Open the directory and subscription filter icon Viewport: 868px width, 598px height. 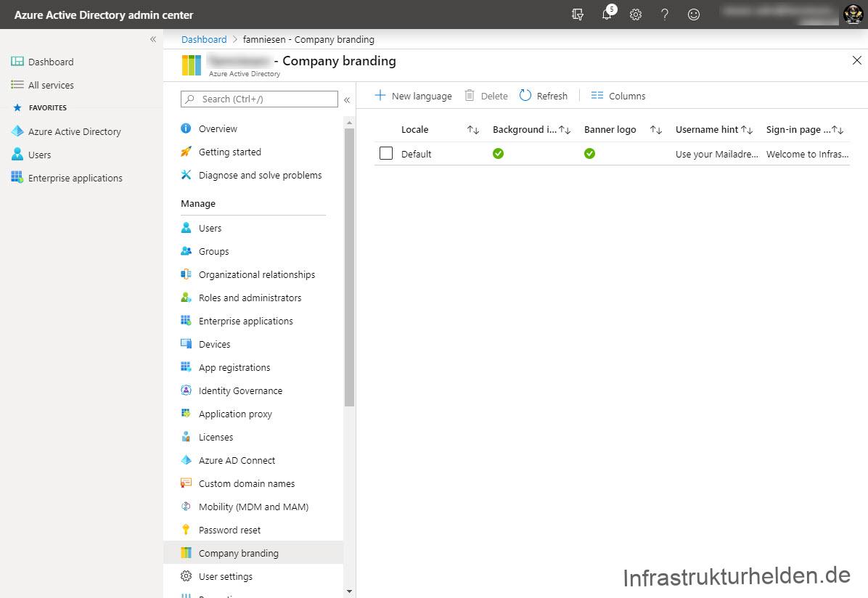click(x=578, y=15)
